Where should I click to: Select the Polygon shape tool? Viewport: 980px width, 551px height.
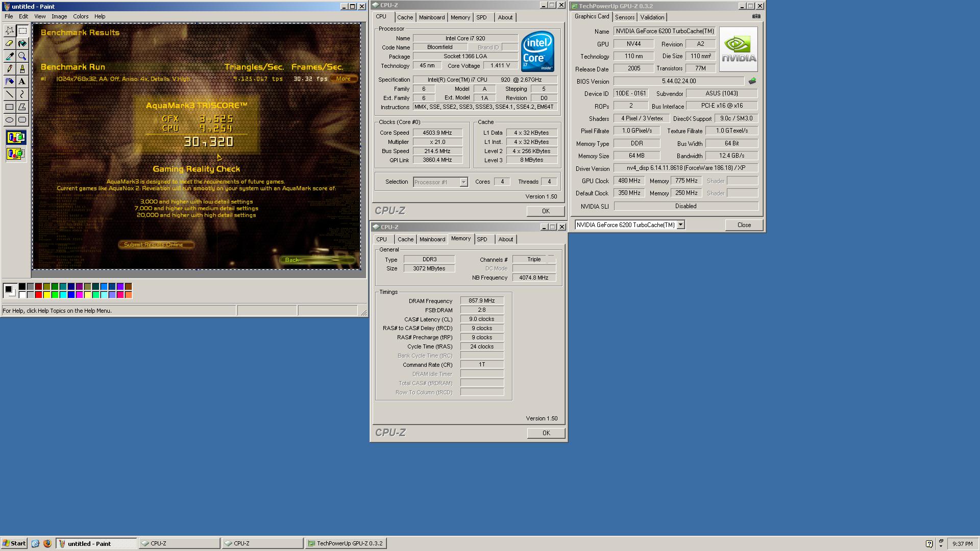pos(22,107)
